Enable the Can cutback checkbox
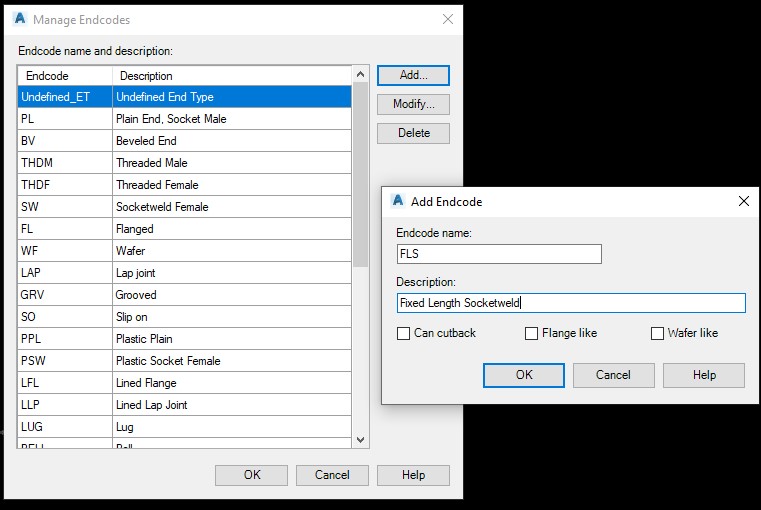This screenshot has width=761, height=510. (x=404, y=333)
